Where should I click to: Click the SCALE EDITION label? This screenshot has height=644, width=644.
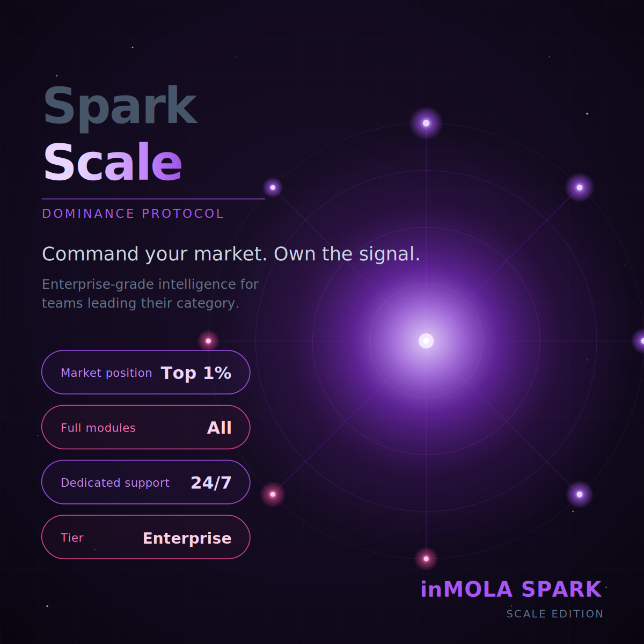coord(555,614)
